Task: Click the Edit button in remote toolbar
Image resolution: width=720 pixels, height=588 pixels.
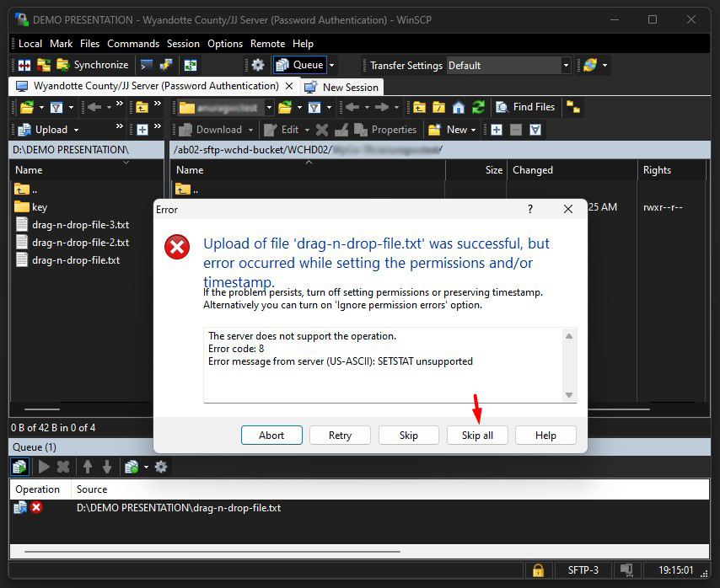Action: (282, 130)
